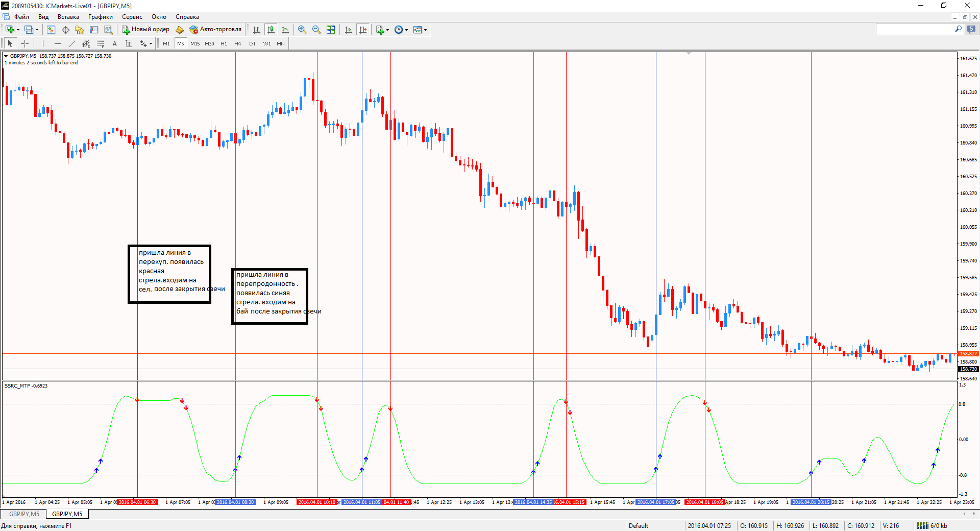The width and height of the screenshot is (980, 531).
Task: Click the New Chart icon
Action: point(10,30)
